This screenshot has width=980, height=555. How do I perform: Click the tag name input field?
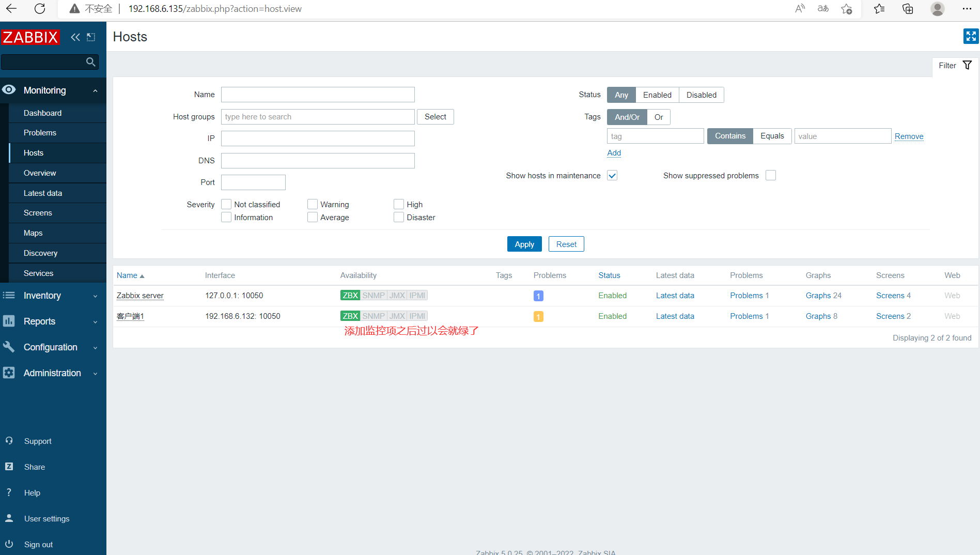click(655, 136)
